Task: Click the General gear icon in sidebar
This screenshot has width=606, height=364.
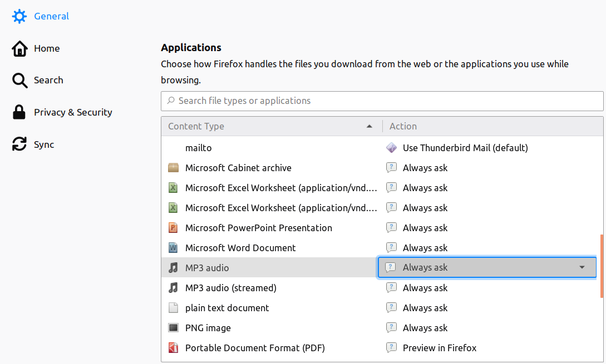Action: (x=19, y=16)
